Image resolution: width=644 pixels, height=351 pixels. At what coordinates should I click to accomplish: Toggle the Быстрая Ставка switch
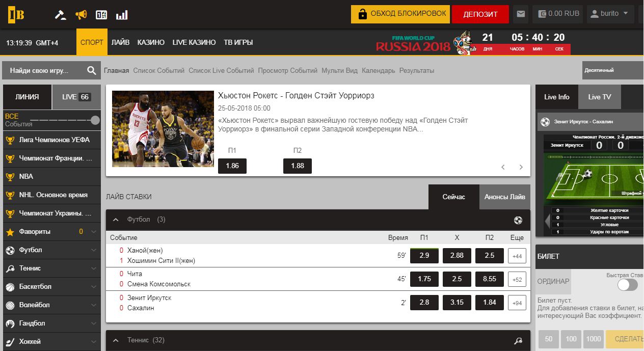point(627,285)
